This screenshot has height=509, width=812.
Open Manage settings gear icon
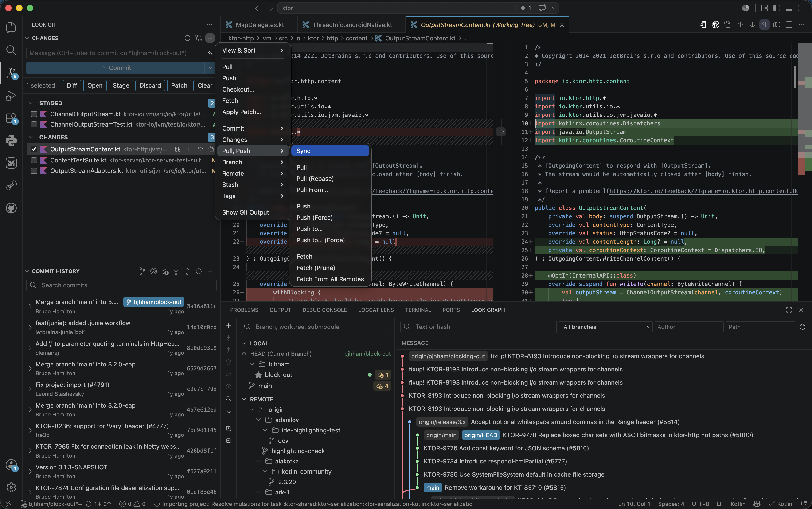pos(11,487)
